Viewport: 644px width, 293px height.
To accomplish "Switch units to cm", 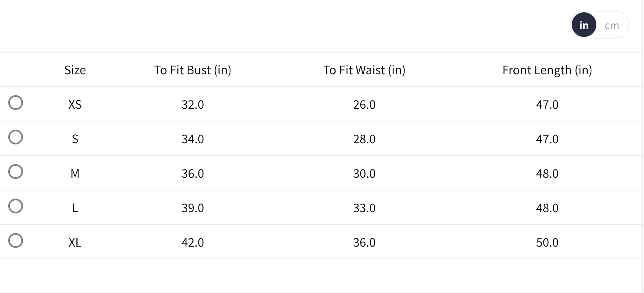I will 612,25.
